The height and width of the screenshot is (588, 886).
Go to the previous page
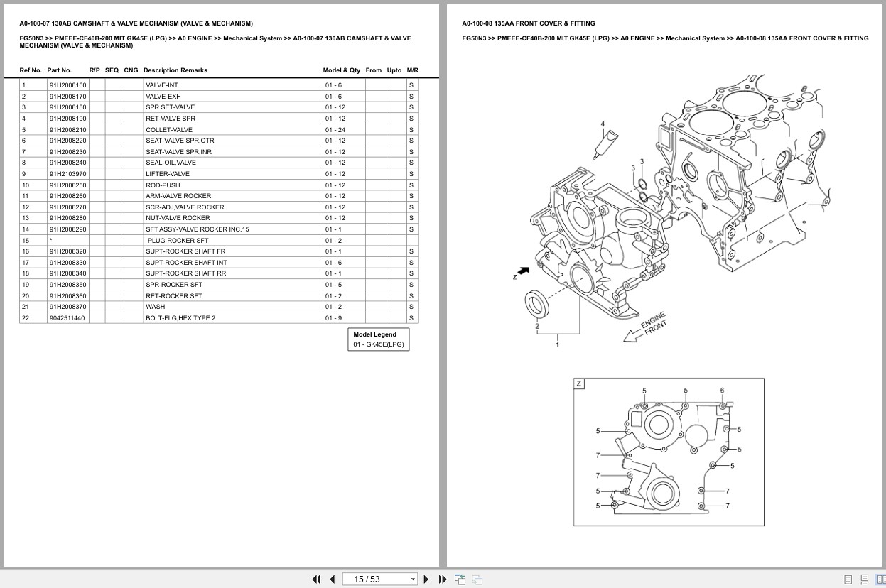point(332,579)
